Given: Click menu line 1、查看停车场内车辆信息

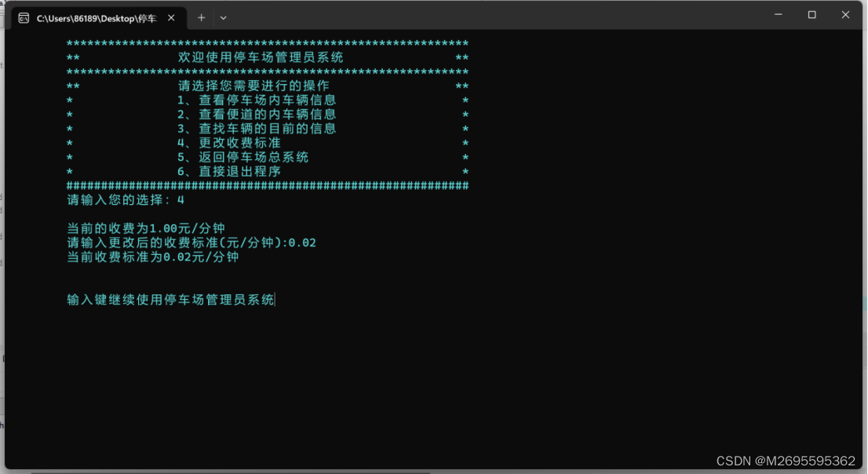Looking at the screenshot, I should click(x=257, y=100).
